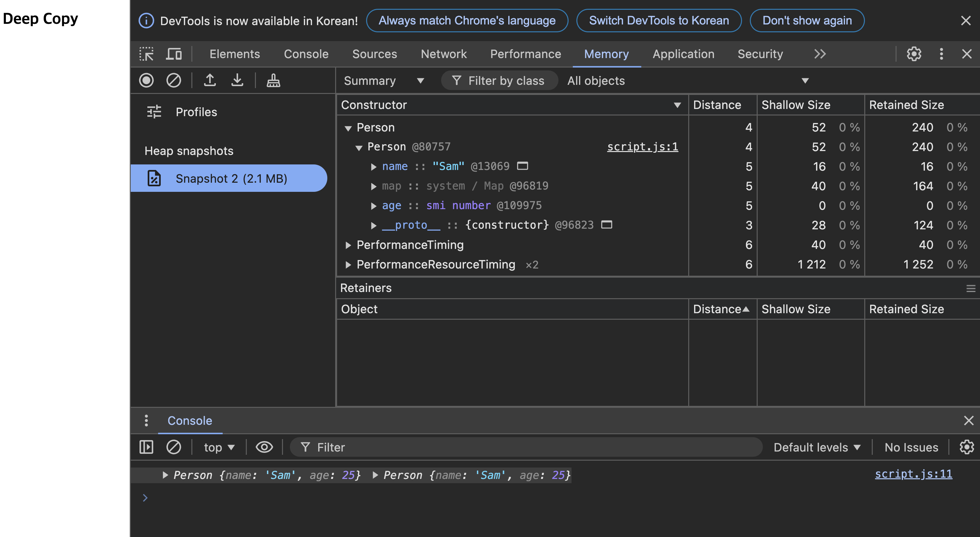Screen dimensions: 980x537
Task: Open the script.js:11 source link
Action: [913, 474]
